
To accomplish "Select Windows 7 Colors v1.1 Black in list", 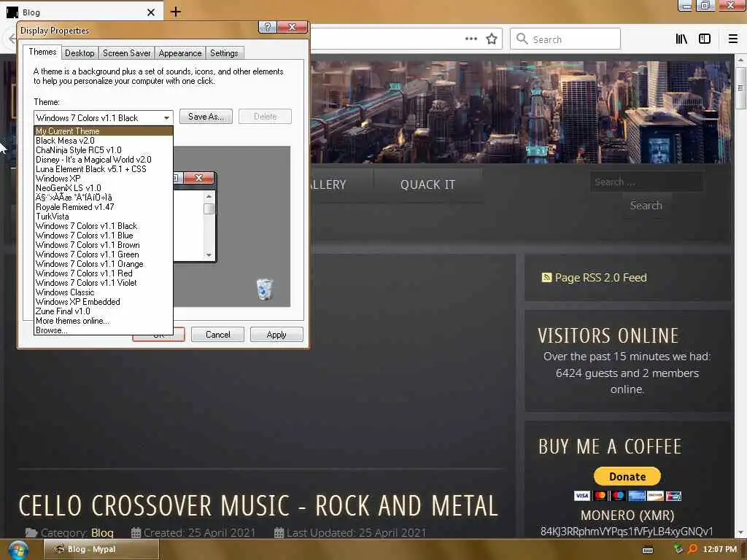I will click(x=104, y=226).
